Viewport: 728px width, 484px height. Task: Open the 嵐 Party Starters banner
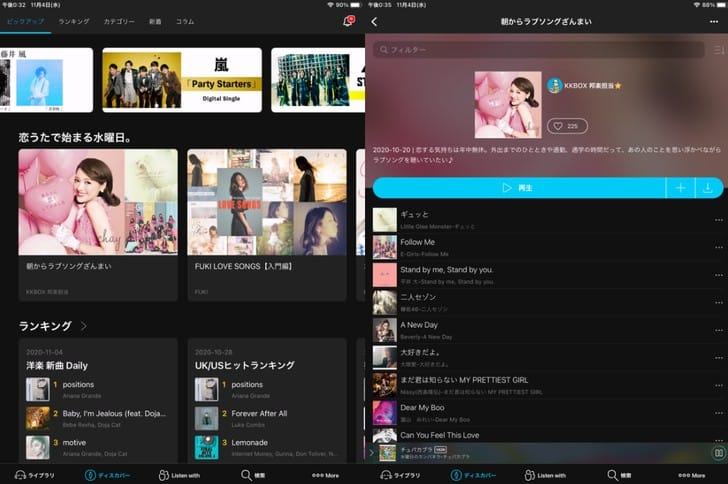pos(182,80)
